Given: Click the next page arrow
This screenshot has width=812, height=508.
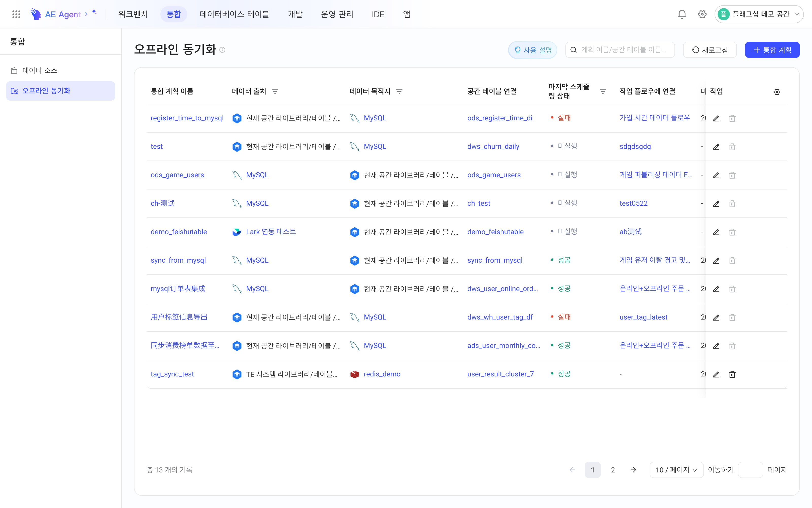Looking at the screenshot, I should (633, 470).
